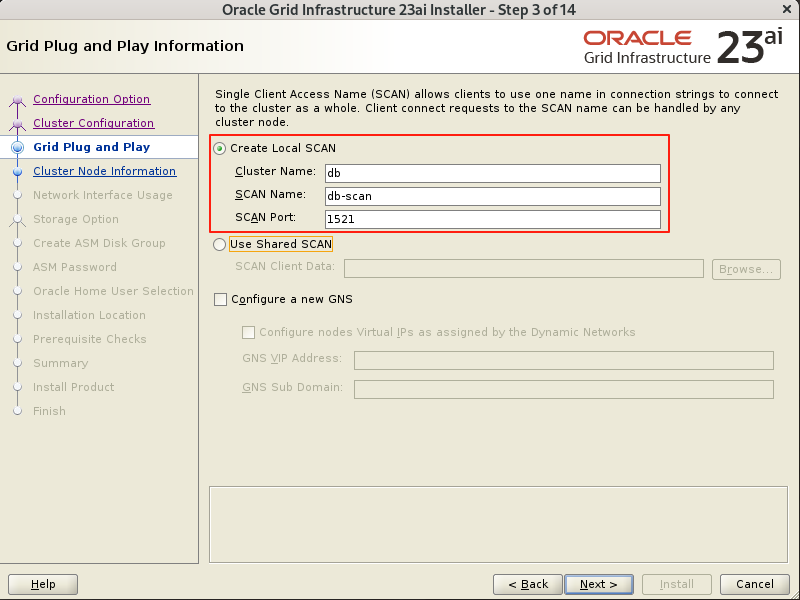The width and height of the screenshot is (800, 600).
Task: Click the Cluster Name label
Action: (276, 171)
